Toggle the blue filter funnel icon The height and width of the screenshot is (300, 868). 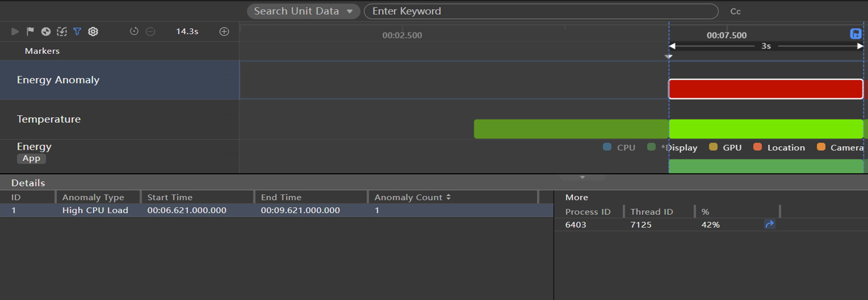(x=77, y=31)
